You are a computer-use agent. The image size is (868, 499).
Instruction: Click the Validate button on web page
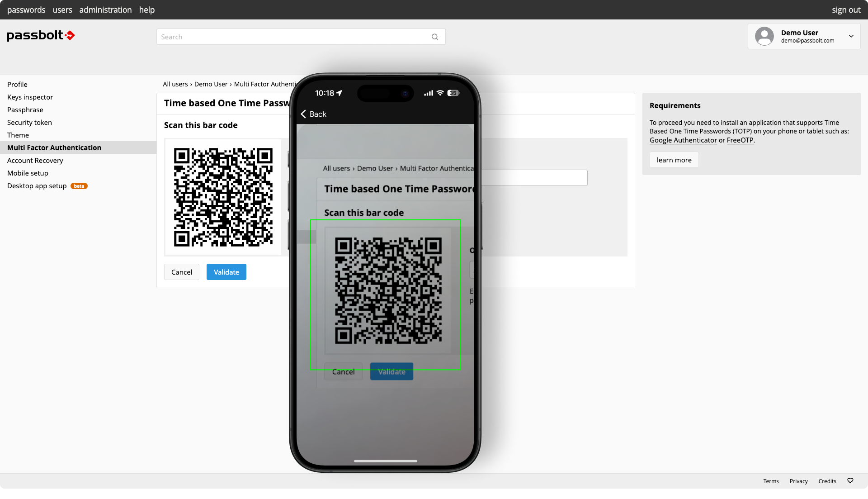226,271
